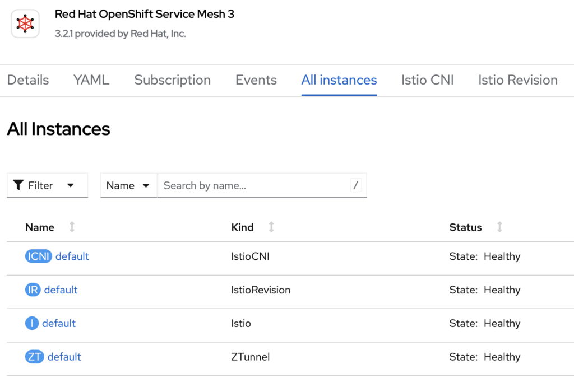The height and width of the screenshot is (392, 574).
Task: Sort by Status column using arrow icon
Action: click(x=499, y=227)
